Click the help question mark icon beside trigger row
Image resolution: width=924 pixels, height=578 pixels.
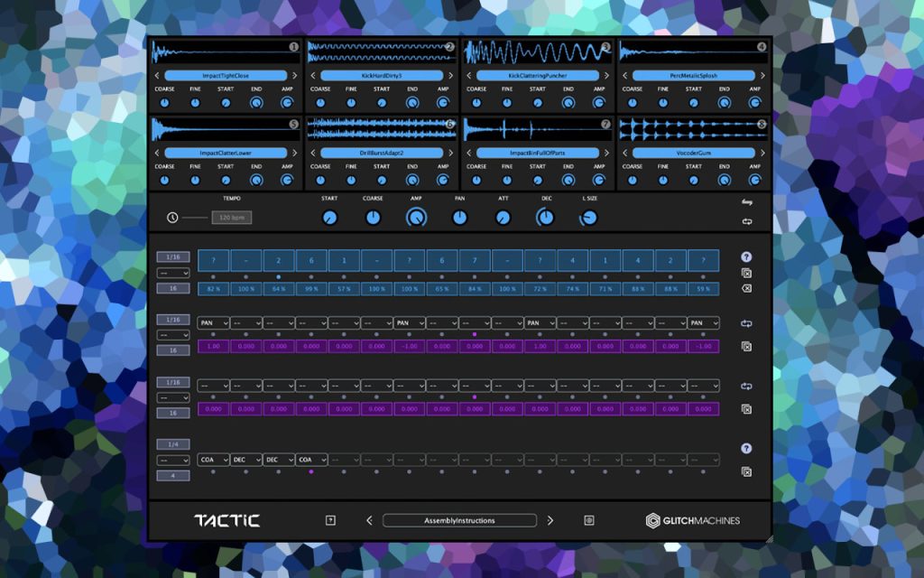tap(746, 257)
